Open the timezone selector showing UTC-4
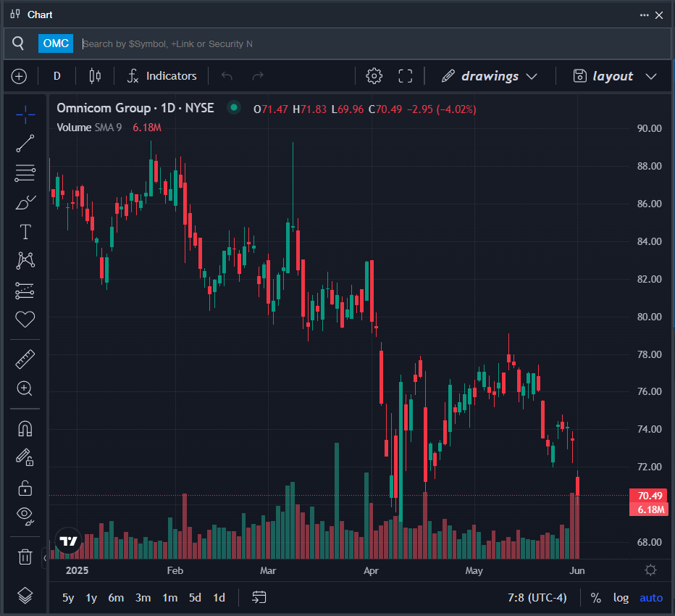 click(x=537, y=598)
